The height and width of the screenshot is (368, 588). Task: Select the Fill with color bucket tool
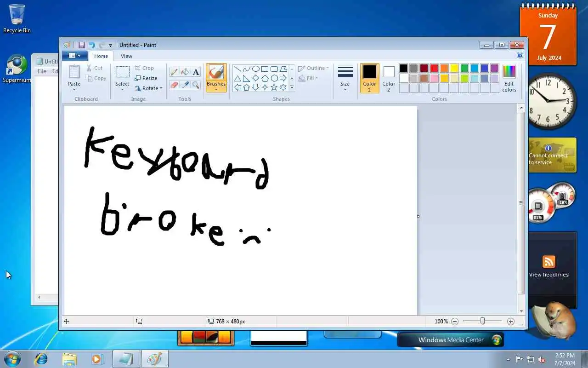point(185,72)
